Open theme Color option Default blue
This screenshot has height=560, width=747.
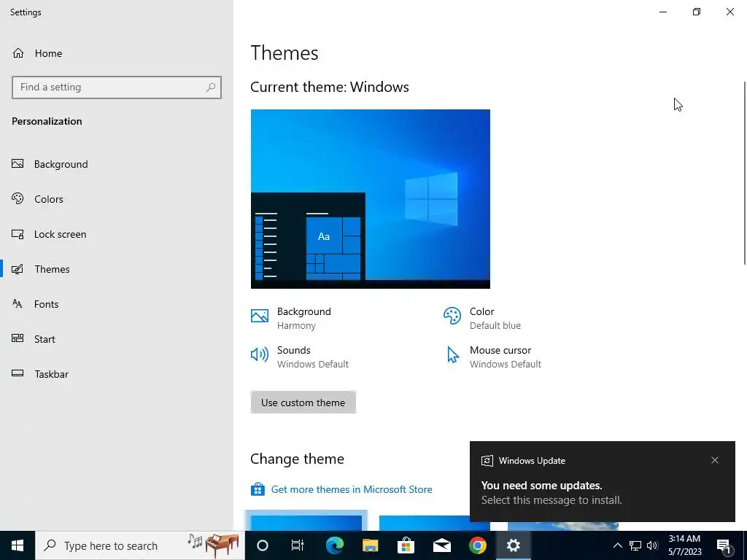click(482, 318)
